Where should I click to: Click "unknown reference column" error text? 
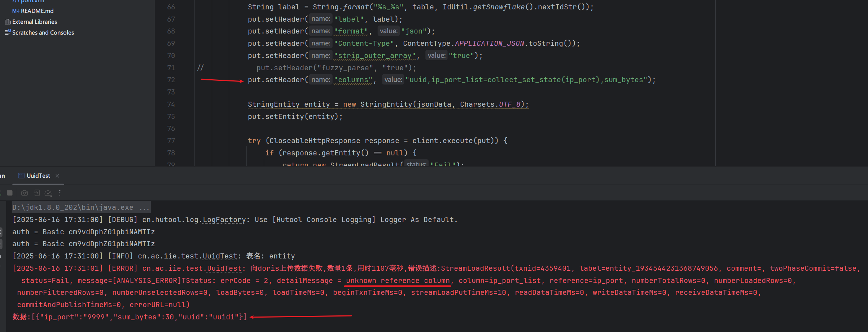pyautogui.click(x=398, y=281)
